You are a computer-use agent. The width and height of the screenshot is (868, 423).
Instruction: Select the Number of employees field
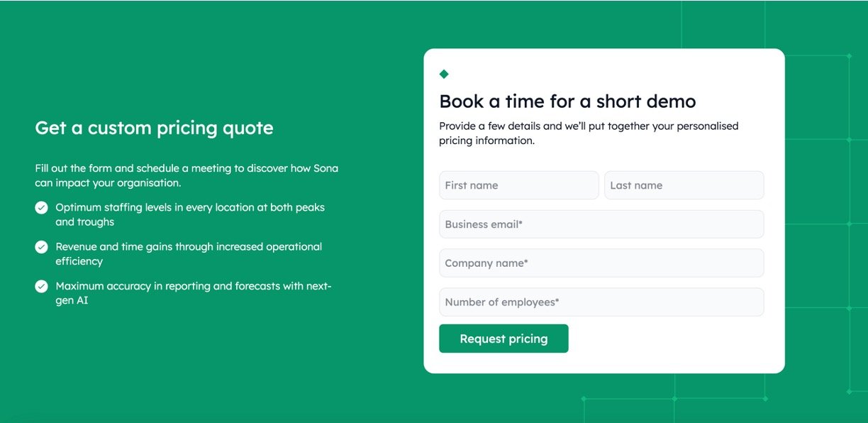(x=601, y=302)
